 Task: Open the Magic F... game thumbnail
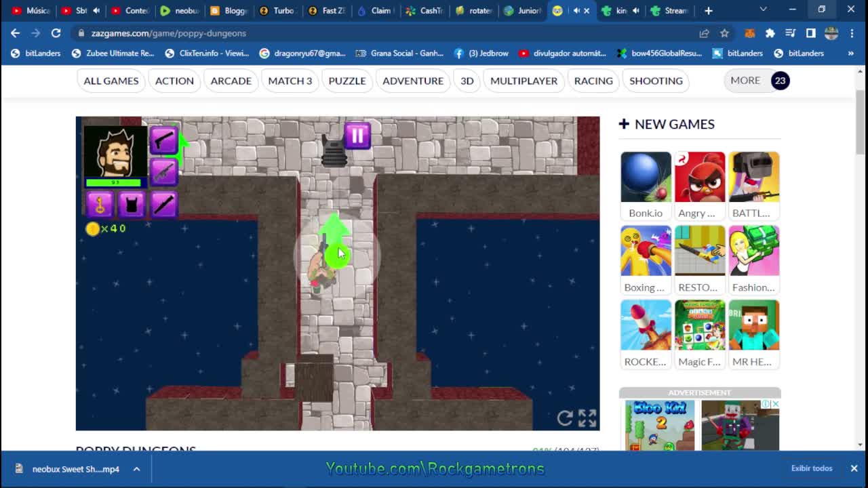700,334
